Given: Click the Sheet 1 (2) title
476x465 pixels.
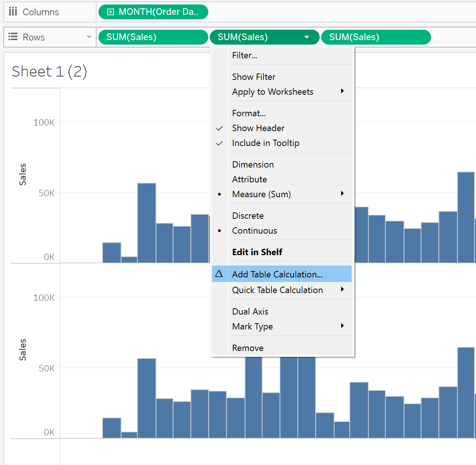Looking at the screenshot, I should pos(49,71).
